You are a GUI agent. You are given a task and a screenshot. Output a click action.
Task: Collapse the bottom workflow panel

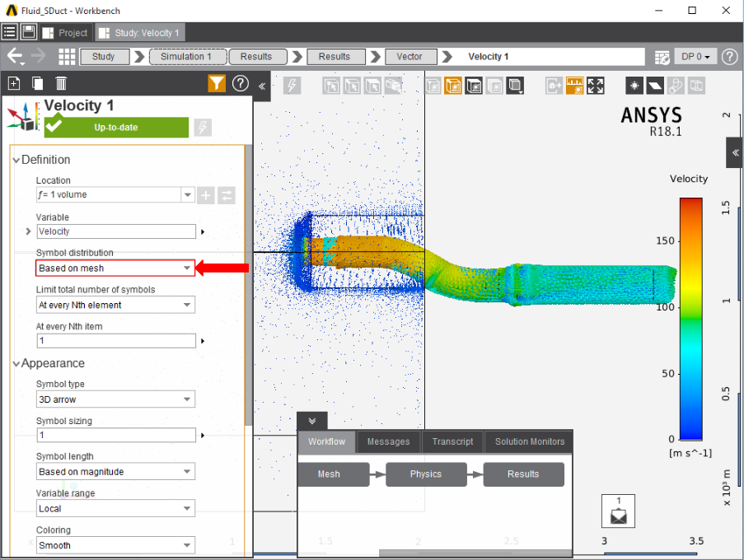tap(311, 421)
